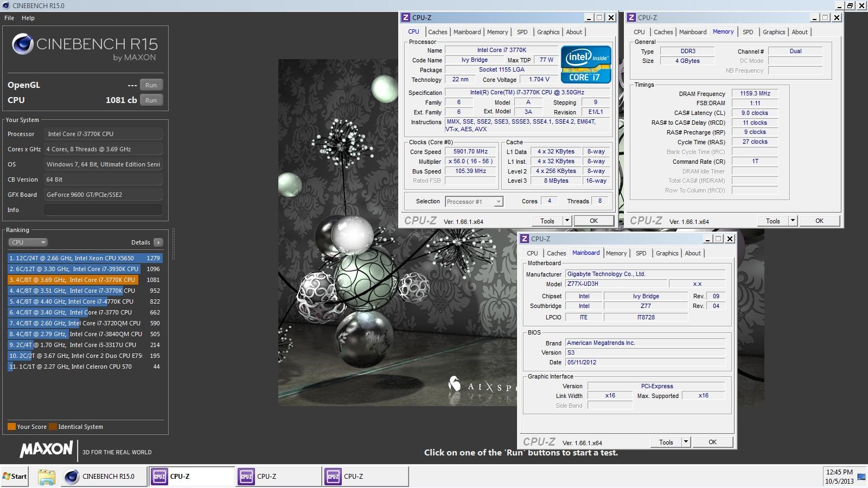
Task: Click the Start button
Action: [x=15, y=476]
